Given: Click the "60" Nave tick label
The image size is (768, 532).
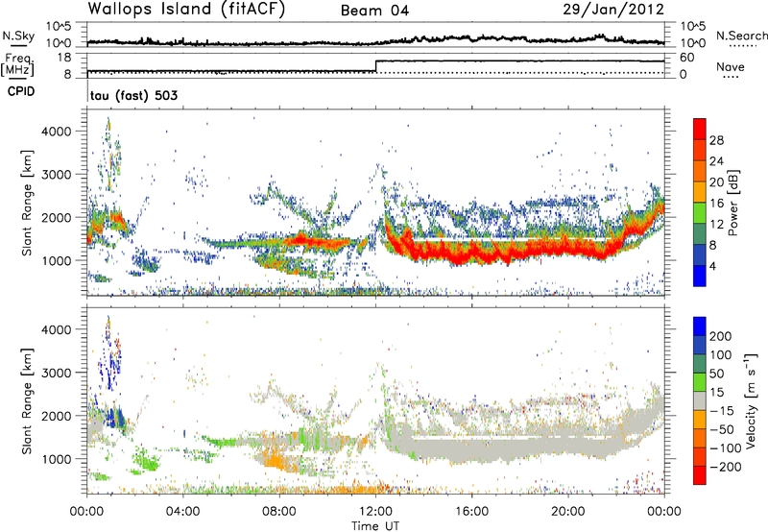Looking at the screenshot, I should (686, 58).
